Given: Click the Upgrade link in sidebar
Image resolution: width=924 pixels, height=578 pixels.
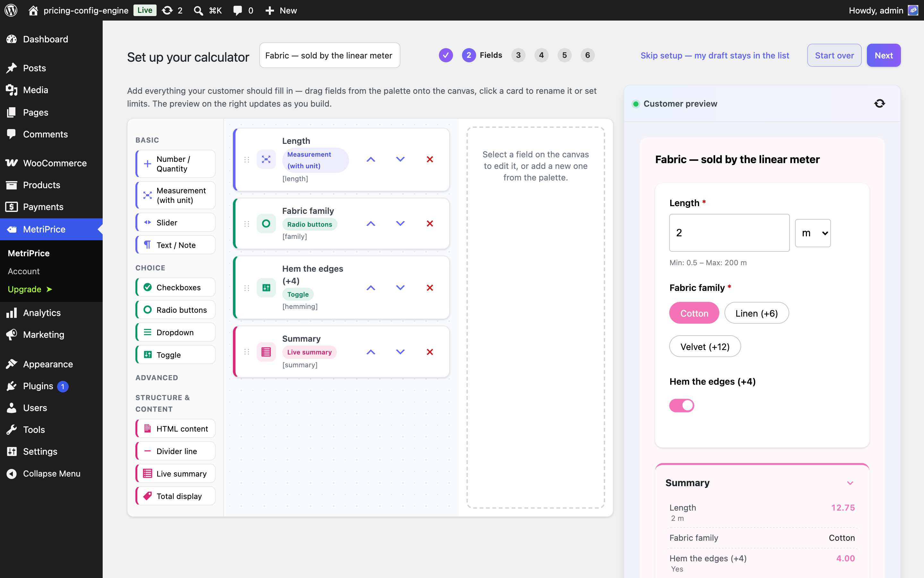Looking at the screenshot, I should 30,289.
